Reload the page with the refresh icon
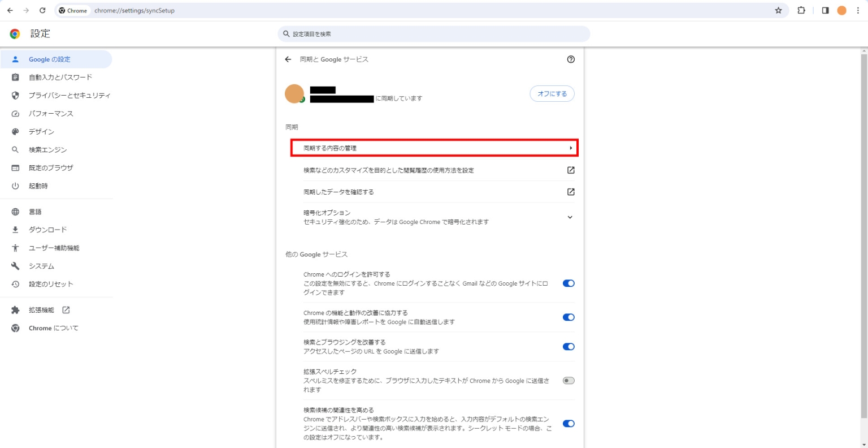Image resolution: width=868 pixels, height=448 pixels. point(42,10)
